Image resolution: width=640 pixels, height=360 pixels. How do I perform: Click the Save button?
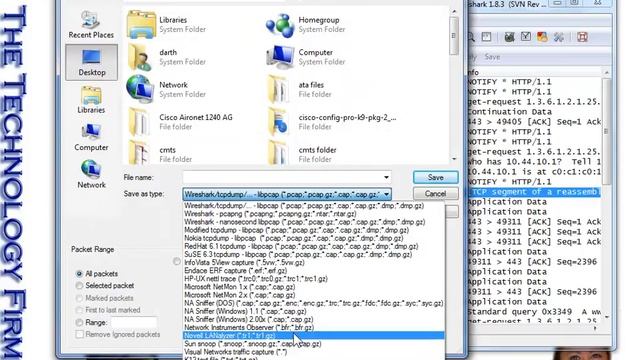(x=436, y=178)
